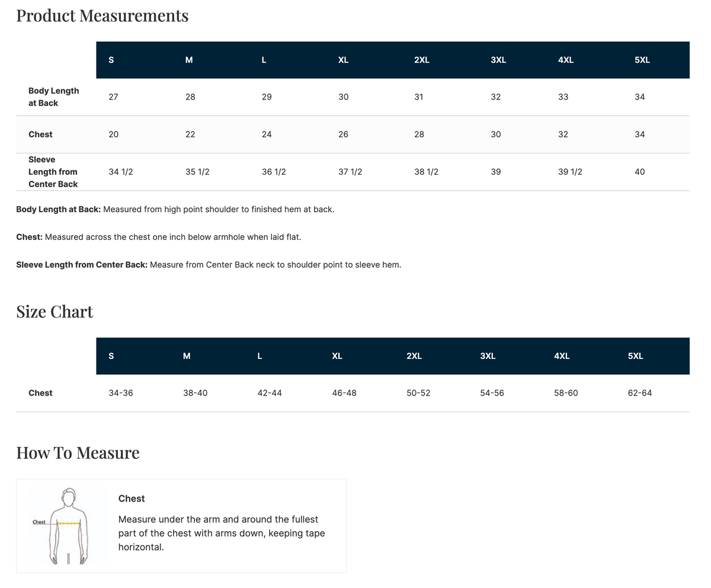Click the How To Measure heading
This screenshot has height=588, width=711.
pyautogui.click(x=78, y=452)
